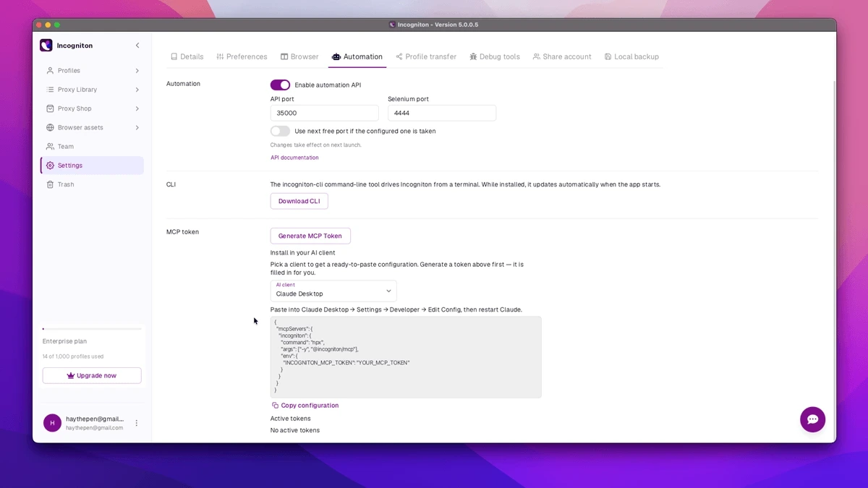Toggle Use next free port switch
This screenshot has width=868, height=488.
click(x=280, y=132)
